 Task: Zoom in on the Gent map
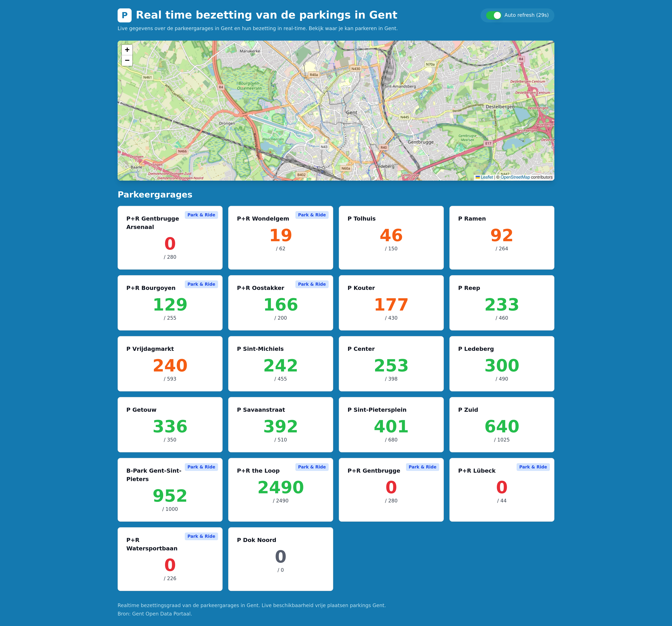127,50
